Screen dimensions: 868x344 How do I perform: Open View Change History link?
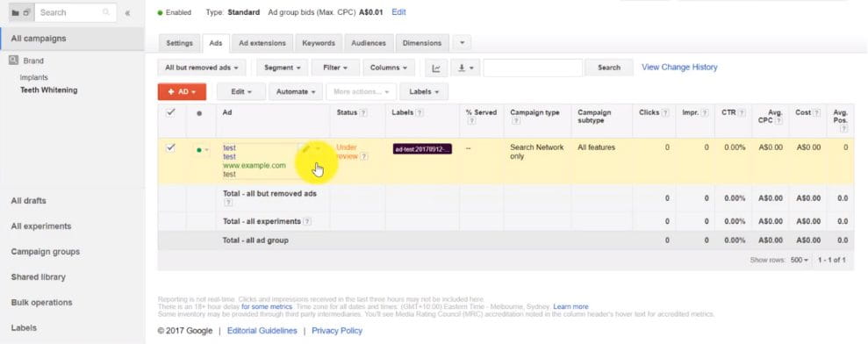(x=679, y=67)
